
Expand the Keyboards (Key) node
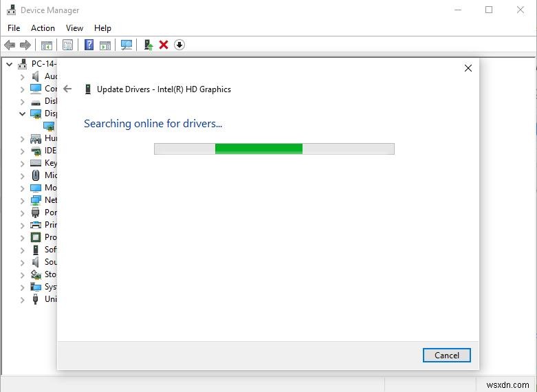click(22, 164)
